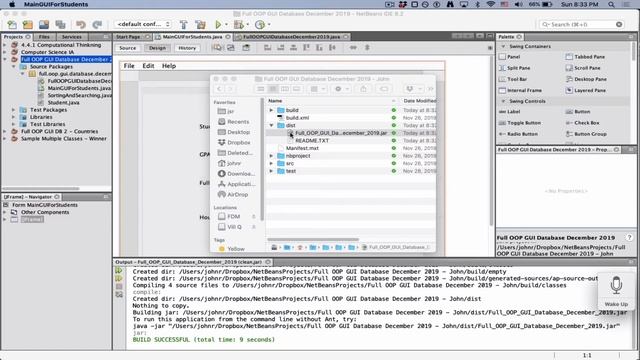Screen dimensions: 640x360
Task: Click the Undo arrow in NetBeans toolbar
Action: click(x=81, y=25)
